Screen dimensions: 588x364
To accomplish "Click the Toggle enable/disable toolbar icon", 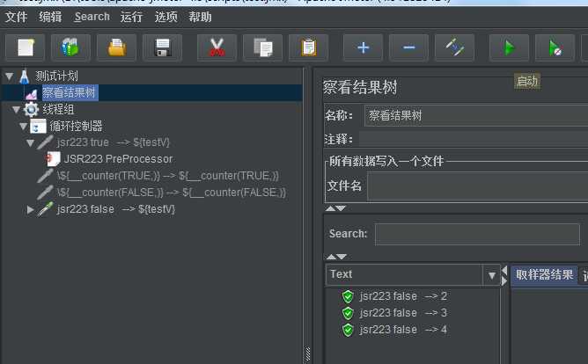I will tap(454, 48).
